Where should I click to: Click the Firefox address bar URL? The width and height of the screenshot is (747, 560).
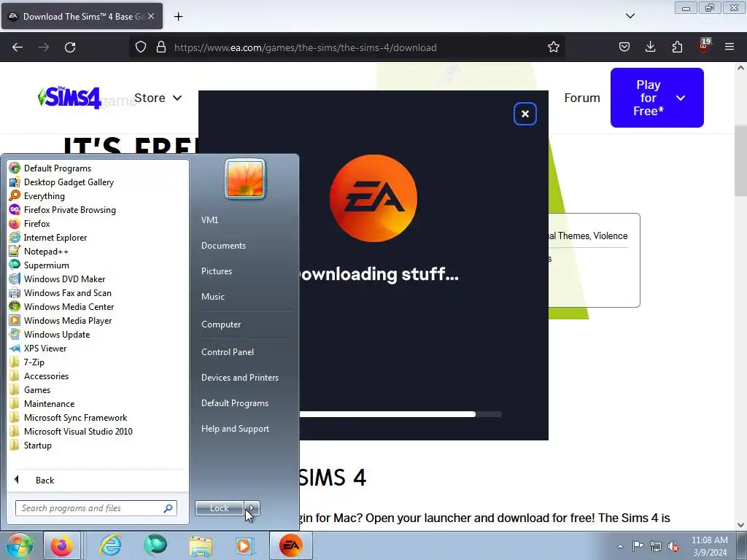point(306,47)
